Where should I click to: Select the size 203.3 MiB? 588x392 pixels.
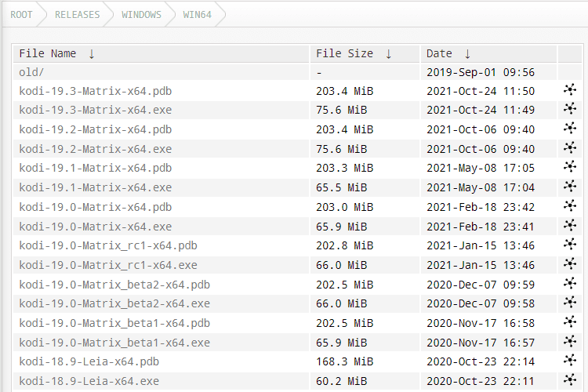[345, 168]
